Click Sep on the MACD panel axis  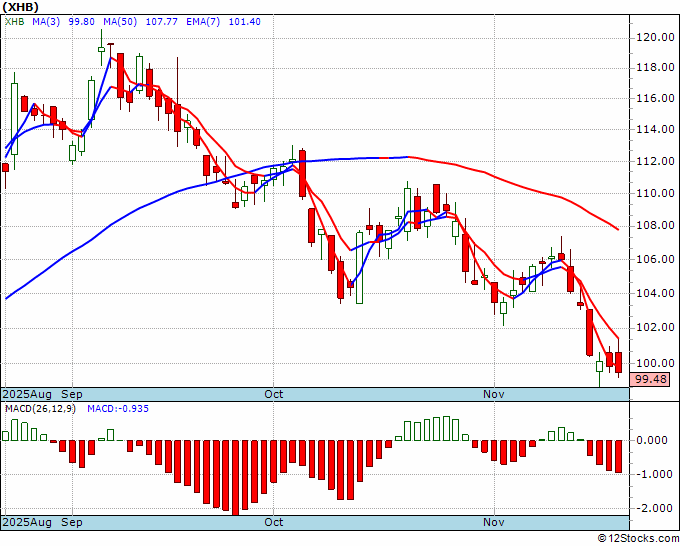[x=72, y=522]
